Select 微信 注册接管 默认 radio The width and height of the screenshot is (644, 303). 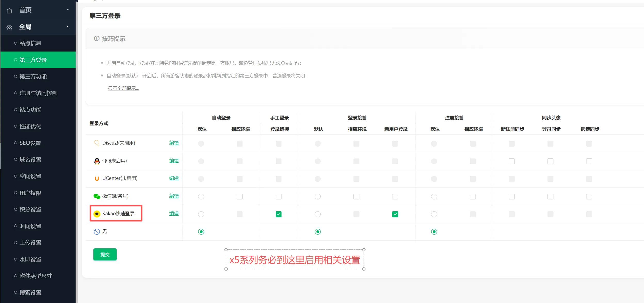tap(434, 197)
